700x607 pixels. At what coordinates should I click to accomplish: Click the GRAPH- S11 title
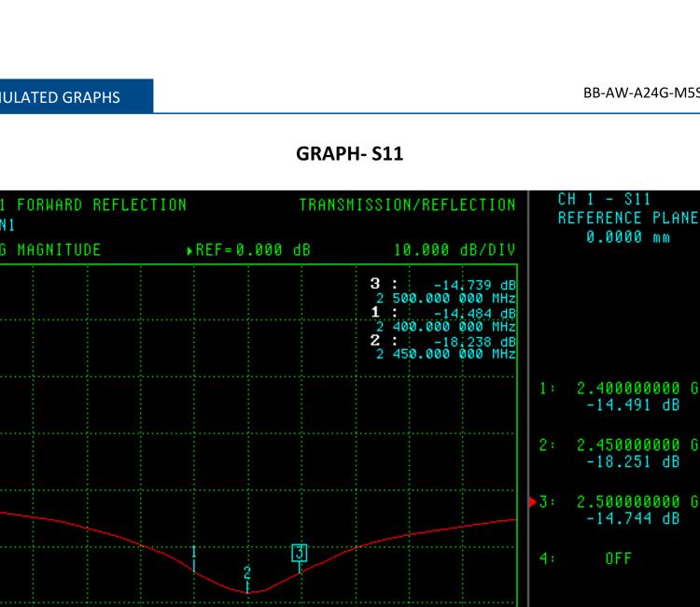[x=349, y=153]
